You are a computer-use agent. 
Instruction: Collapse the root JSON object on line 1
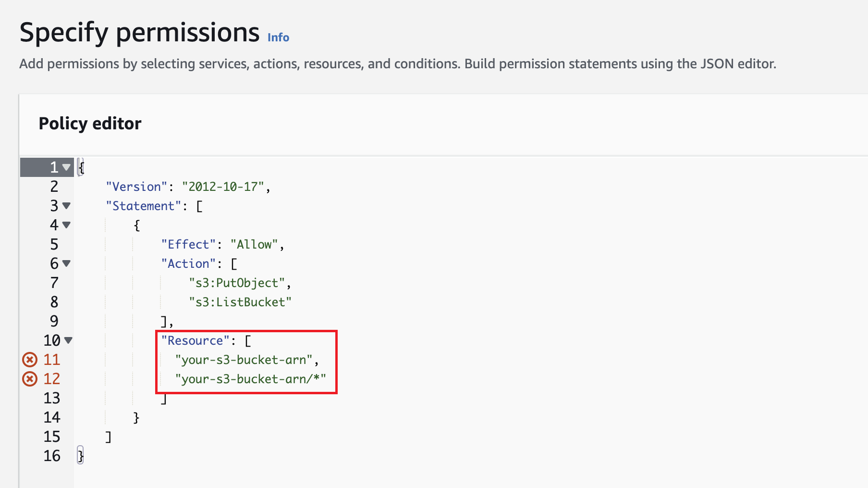[66, 167]
